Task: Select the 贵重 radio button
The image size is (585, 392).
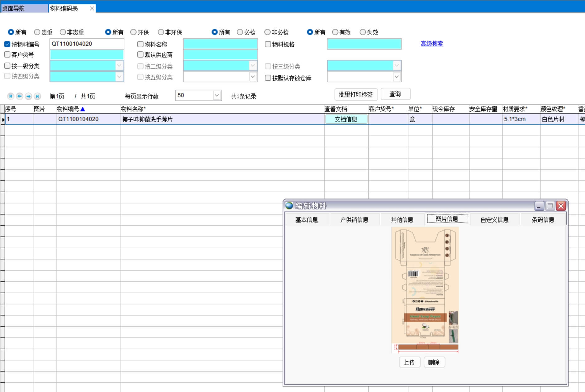Action: point(37,32)
